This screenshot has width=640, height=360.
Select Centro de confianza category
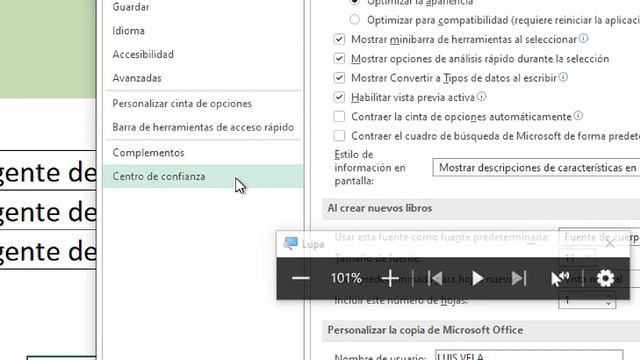pyautogui.click(x=203, y=176)
